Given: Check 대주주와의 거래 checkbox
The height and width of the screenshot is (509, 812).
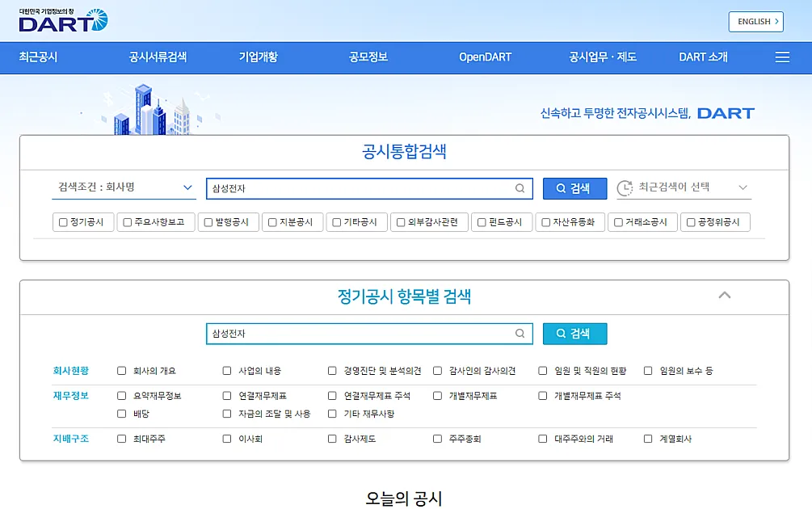Looking at the screenshot, I should point(543,439).
